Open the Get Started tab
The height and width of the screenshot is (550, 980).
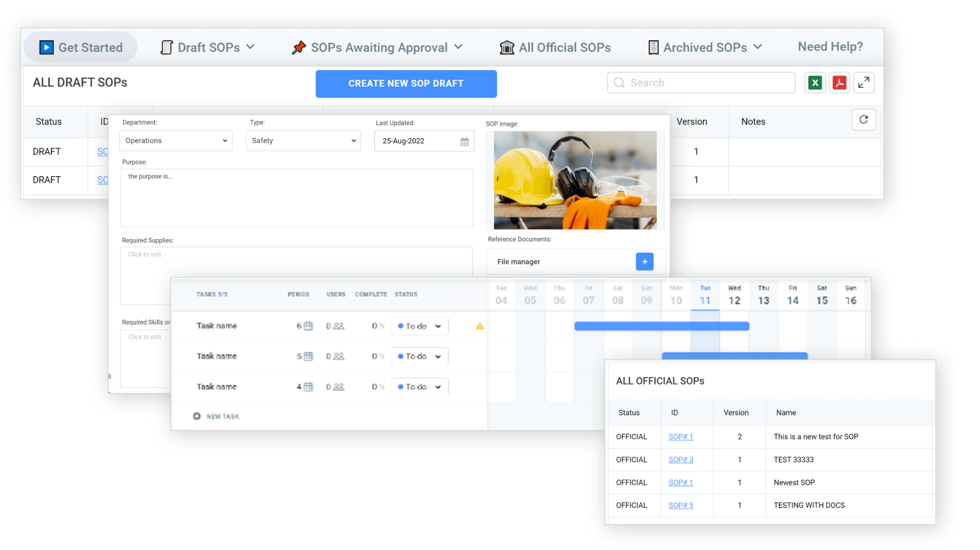[81, 47]
